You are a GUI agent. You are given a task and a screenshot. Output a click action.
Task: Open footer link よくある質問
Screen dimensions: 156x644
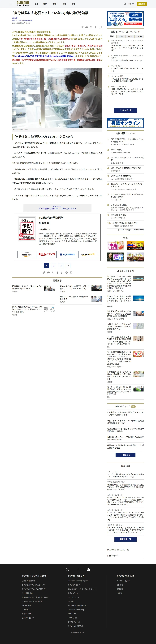click(26, 605)
